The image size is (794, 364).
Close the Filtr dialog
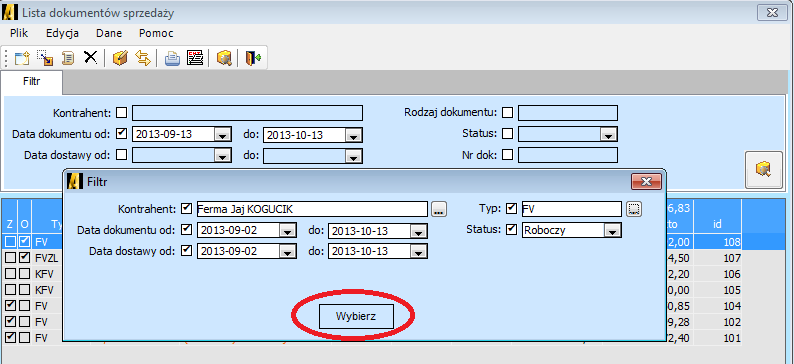tap(646, 182)
